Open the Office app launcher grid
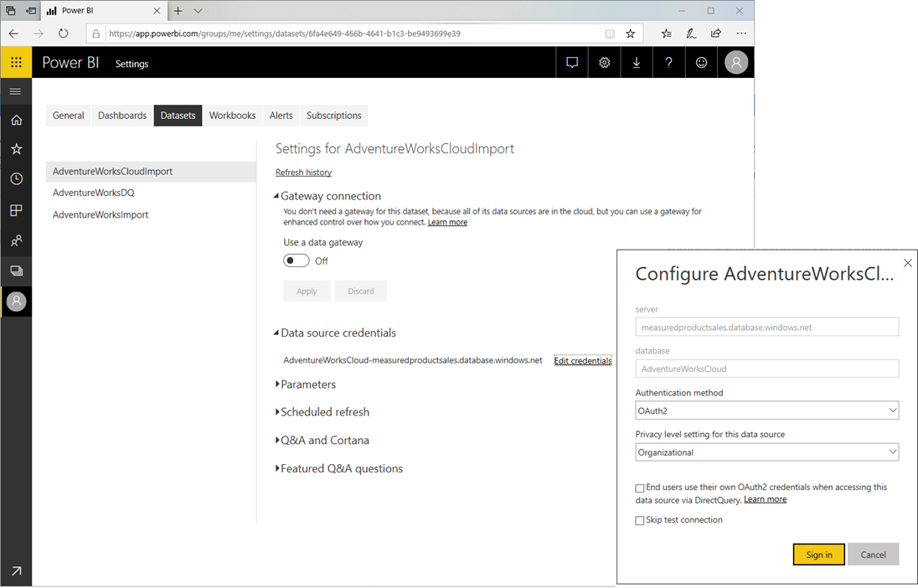918x588 pixels. 16,62
